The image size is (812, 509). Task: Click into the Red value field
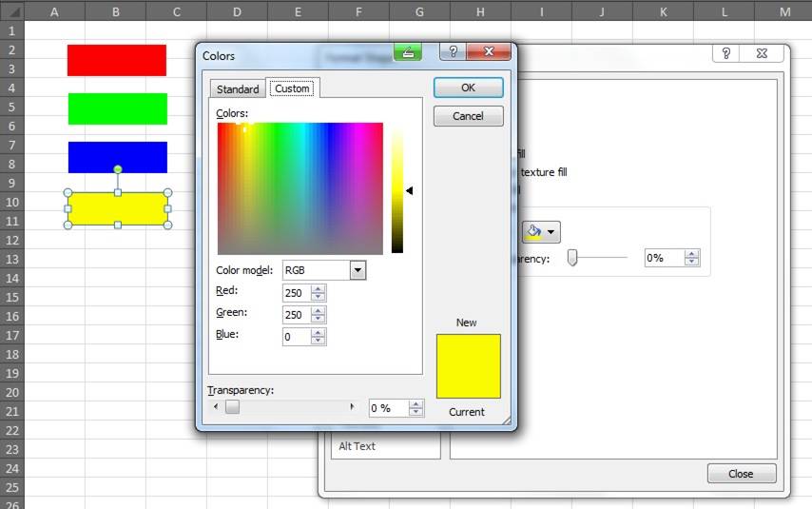297,293
